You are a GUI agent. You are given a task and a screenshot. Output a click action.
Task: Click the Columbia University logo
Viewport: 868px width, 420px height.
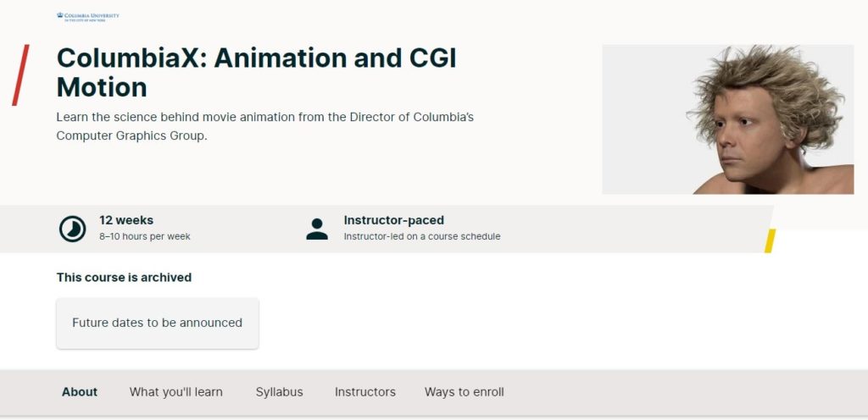(87, 16)
